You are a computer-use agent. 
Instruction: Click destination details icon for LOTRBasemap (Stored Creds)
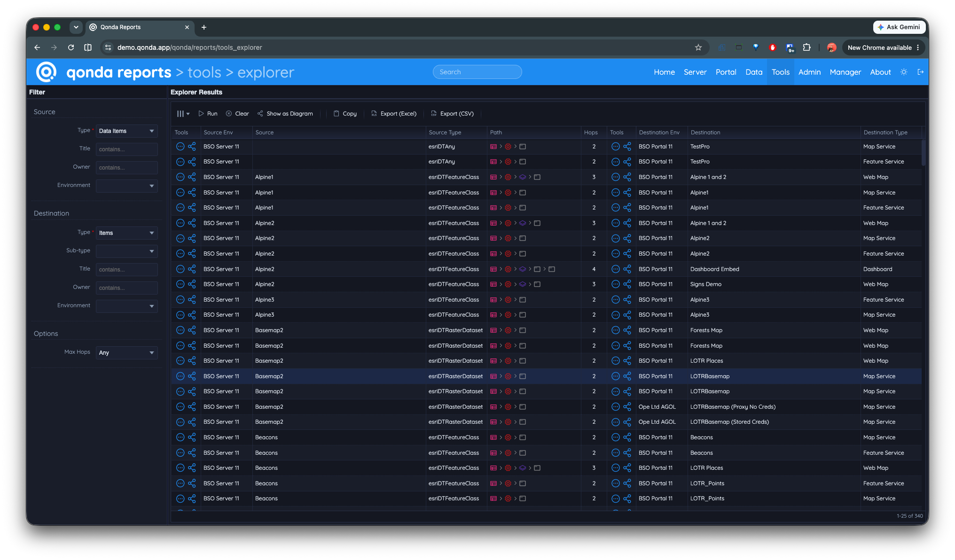pyautogui.click(x=615, y=422)
